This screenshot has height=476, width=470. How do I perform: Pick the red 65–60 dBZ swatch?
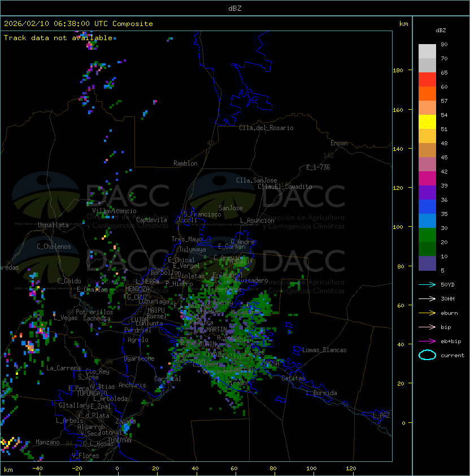(x=427, y=80)
